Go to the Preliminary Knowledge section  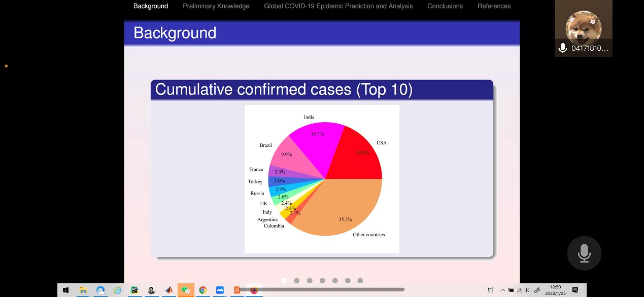pos(216,6)
